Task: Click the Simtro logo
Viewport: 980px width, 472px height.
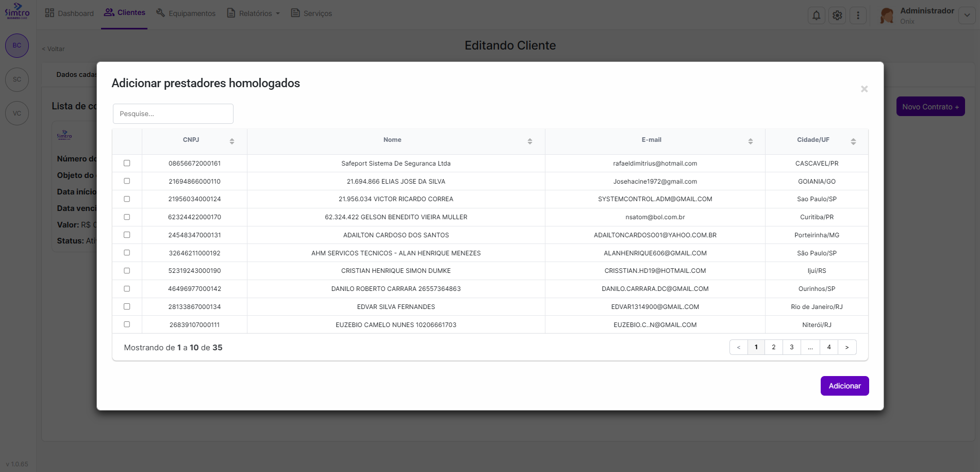Action: [18, 12]
